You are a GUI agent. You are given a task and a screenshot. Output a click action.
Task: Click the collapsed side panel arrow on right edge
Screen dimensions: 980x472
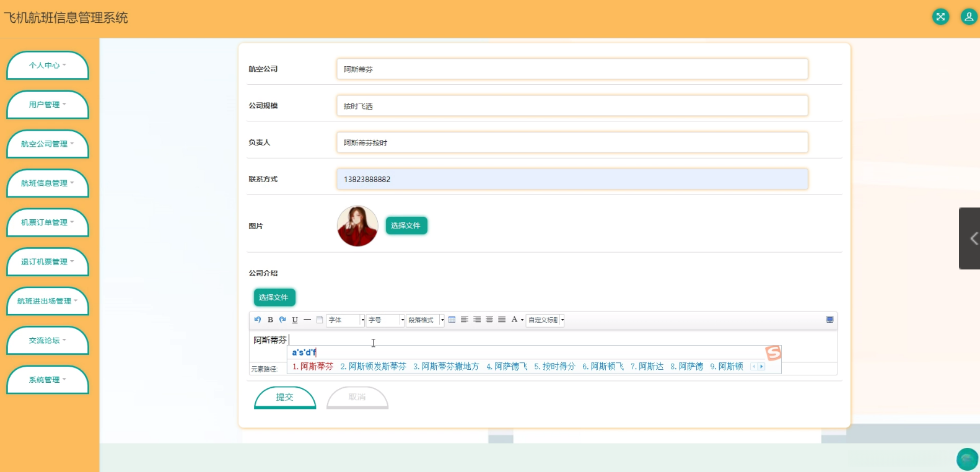[970, 238]
